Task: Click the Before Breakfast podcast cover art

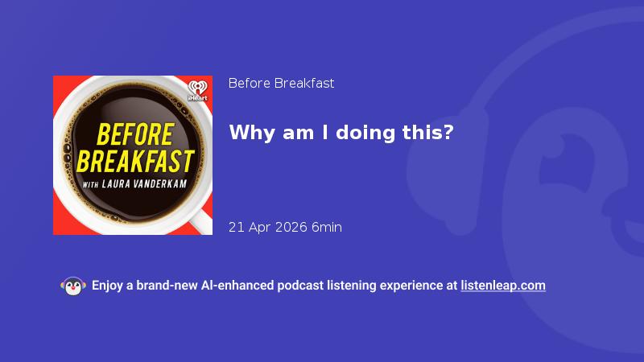Action: pos(133,155)
